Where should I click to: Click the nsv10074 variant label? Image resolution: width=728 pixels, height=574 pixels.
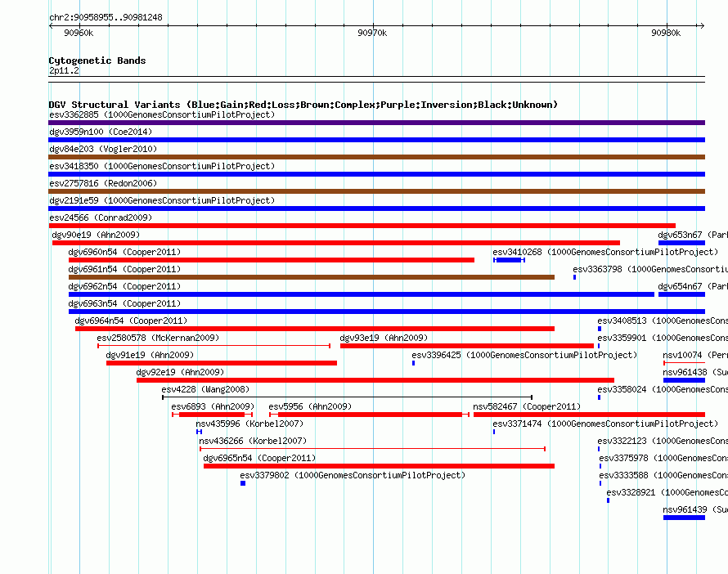pos(695,355)
